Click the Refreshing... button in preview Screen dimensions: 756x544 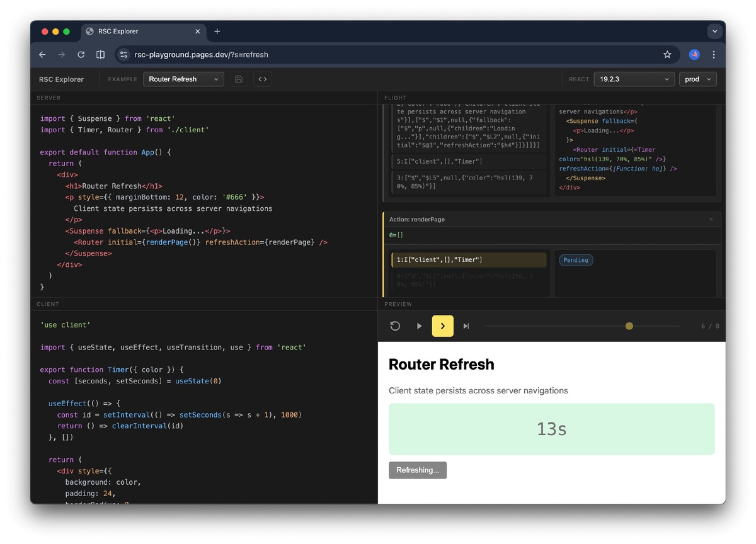point(418,470)
